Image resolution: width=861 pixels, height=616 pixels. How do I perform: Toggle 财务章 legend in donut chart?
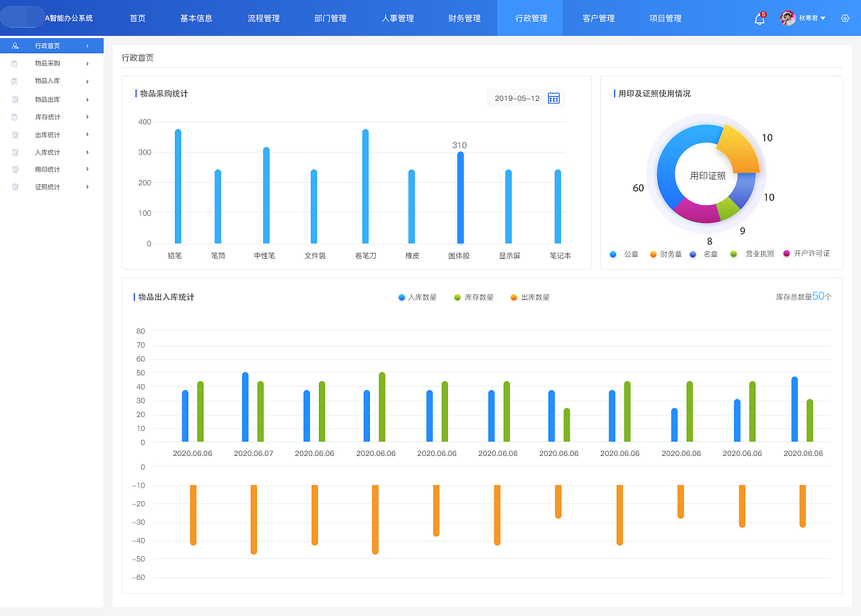[x=666, y=254]
